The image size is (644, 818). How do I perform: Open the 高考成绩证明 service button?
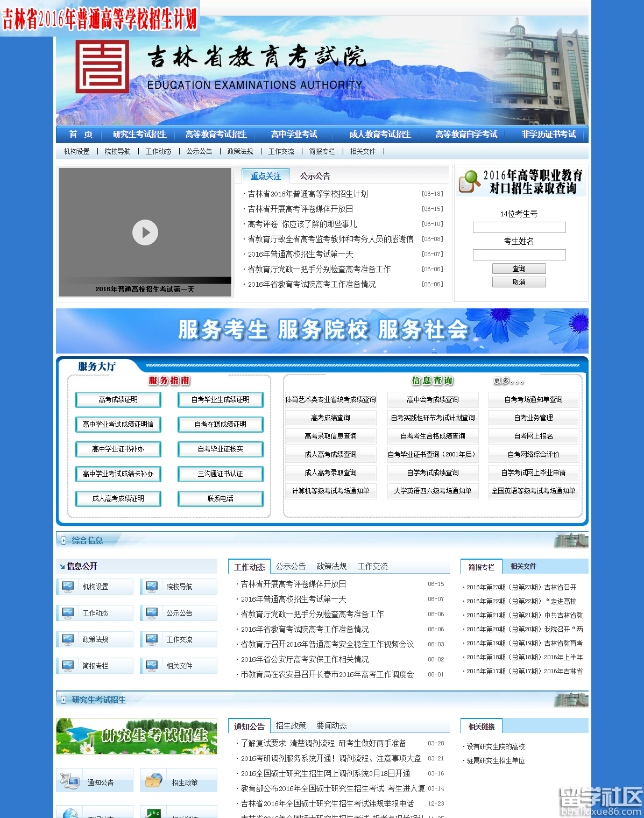coord(118,399)
